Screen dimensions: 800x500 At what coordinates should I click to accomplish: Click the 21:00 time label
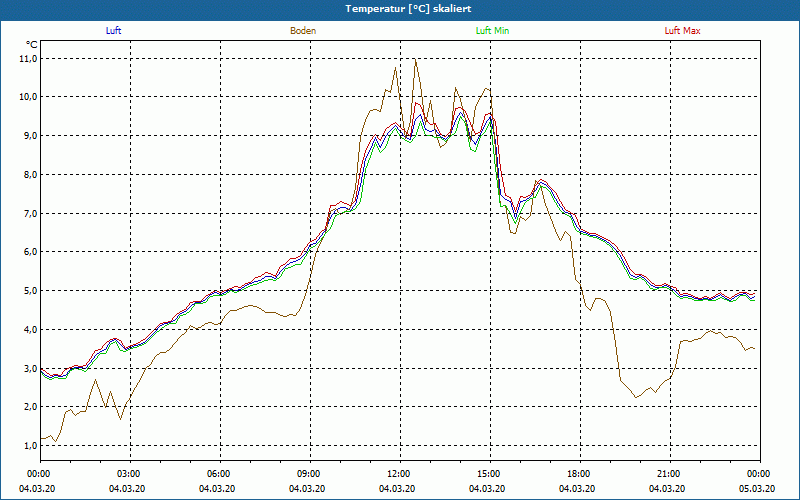click(x=670, y=474)
